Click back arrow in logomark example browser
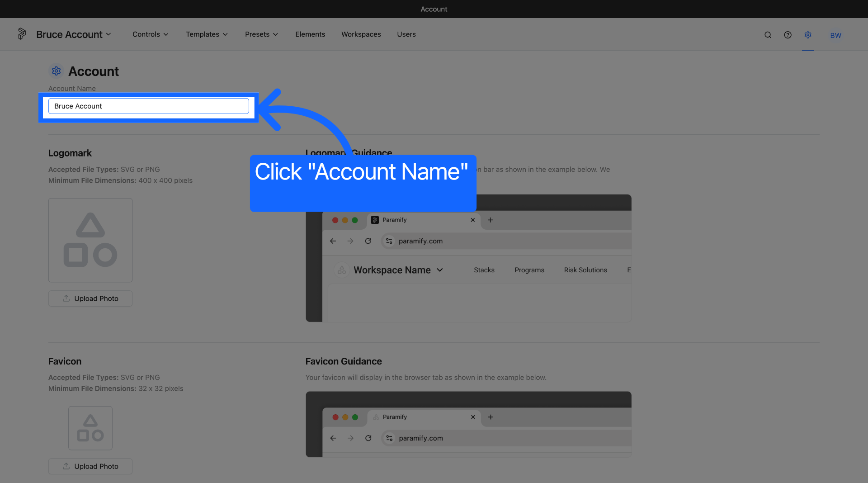 [333, 241]
